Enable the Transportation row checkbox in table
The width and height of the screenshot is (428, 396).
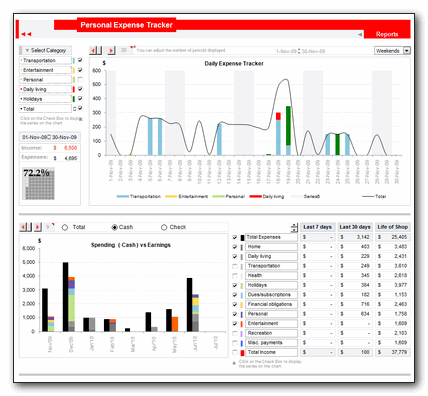pyautogui.click(x=235, y=266)
